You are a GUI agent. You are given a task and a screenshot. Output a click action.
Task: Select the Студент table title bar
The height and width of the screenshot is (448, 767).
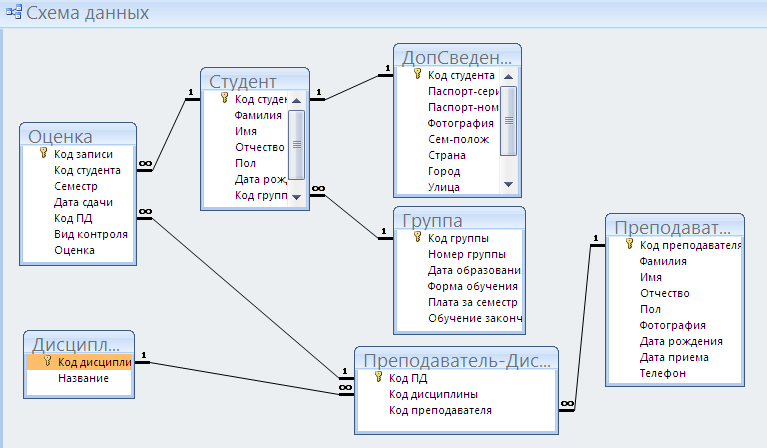pyautogui.click(x=255, y=80)
